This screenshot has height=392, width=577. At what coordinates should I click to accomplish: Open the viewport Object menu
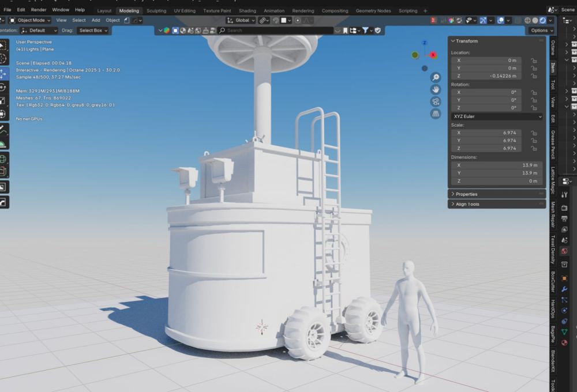pyautogui.click(x=113, y=20)
